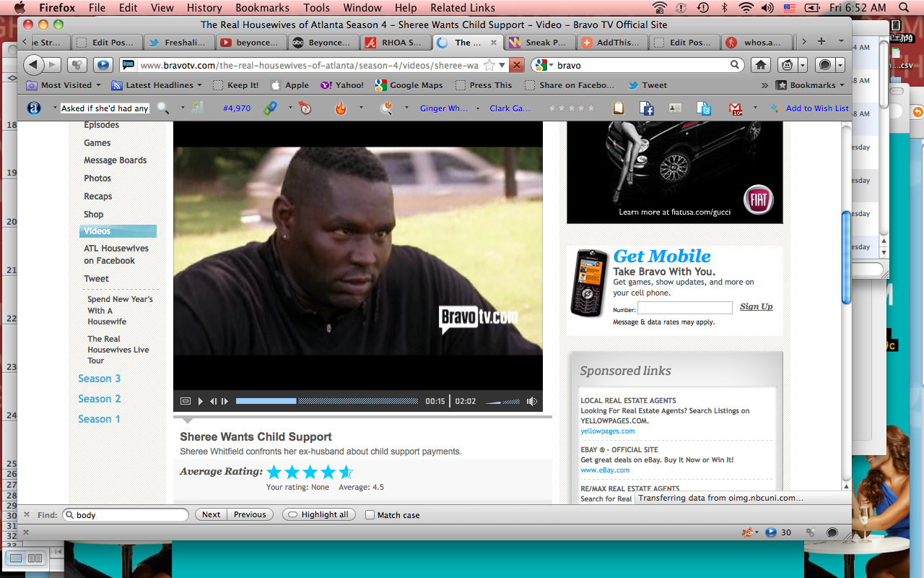Toggle fullscreen icon in the video player
Screen dimensions: 924x578
186,401
